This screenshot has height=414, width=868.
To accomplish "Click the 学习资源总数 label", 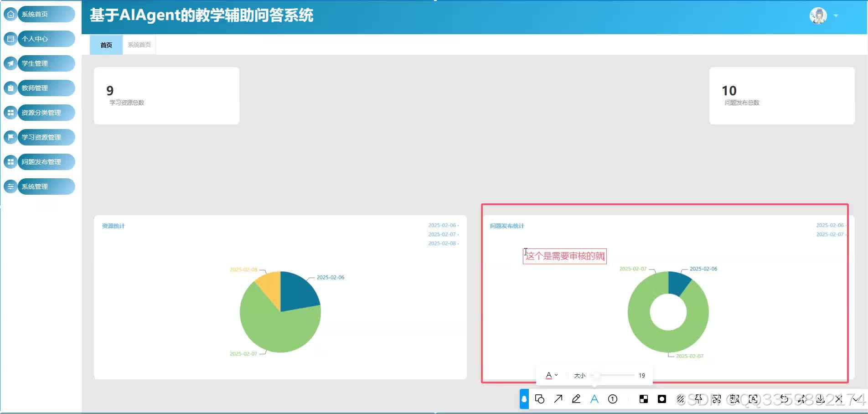I will (127, 103).
